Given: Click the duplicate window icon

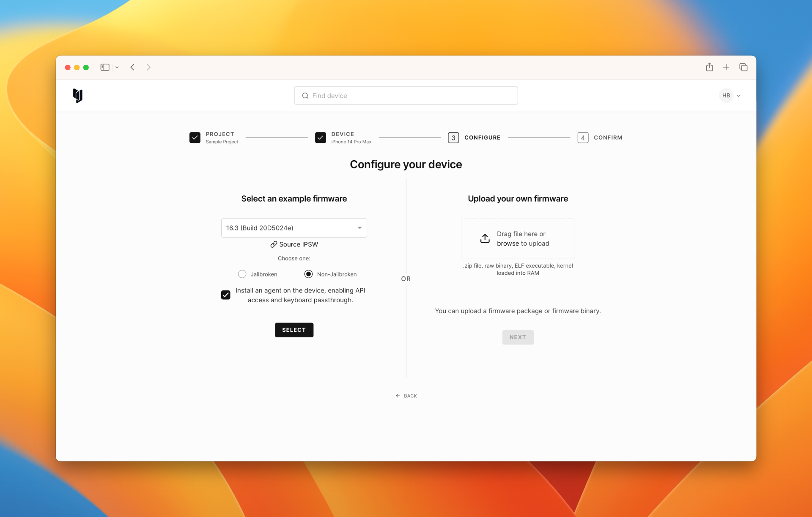Looking at the screenshot, I should (743, 66).
